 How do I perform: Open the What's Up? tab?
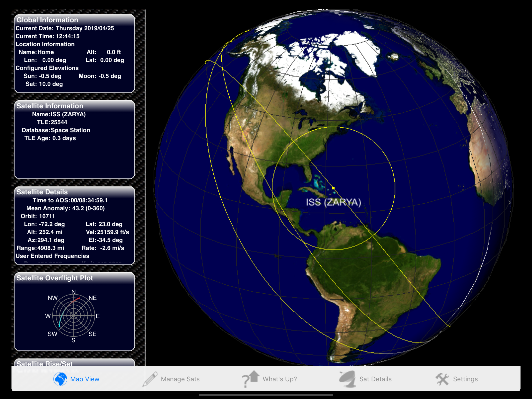pyautogui.click(x=269, y=379)
